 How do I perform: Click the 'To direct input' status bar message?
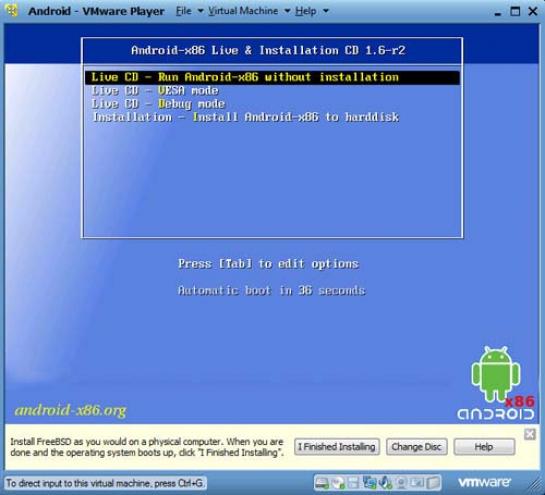click(105, 483)
